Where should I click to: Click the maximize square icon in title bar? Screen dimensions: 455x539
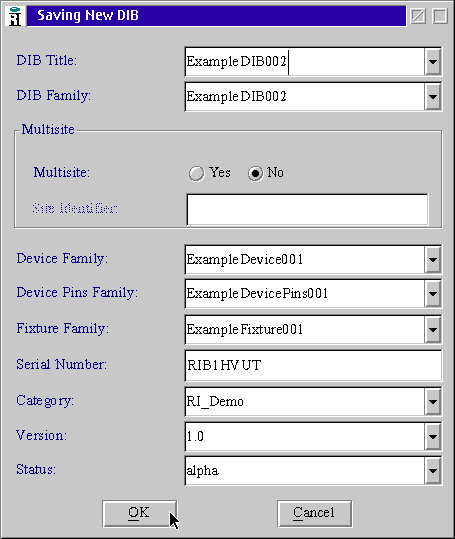(x=440, y=16)
